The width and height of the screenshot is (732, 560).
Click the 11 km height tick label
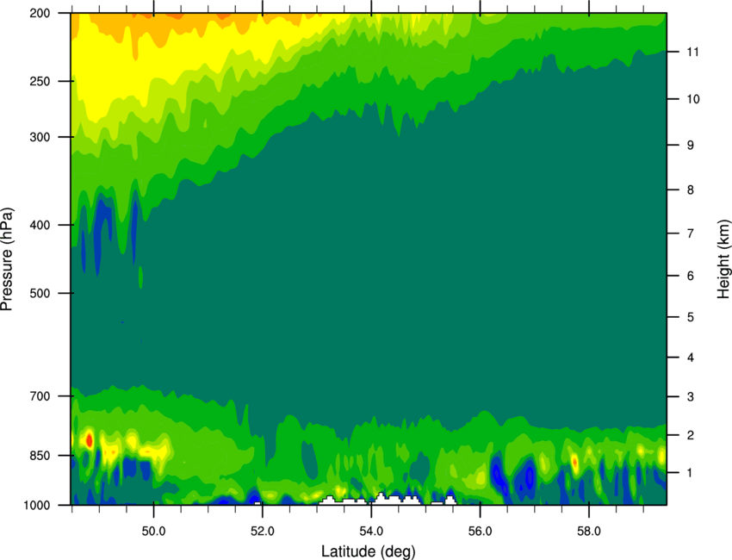tap(692, 52)
